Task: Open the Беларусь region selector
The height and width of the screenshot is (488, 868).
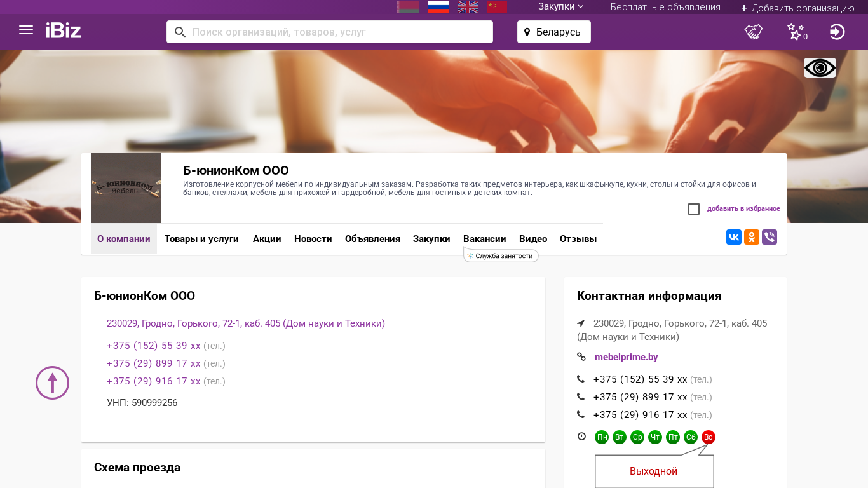Action: (553, 32)
